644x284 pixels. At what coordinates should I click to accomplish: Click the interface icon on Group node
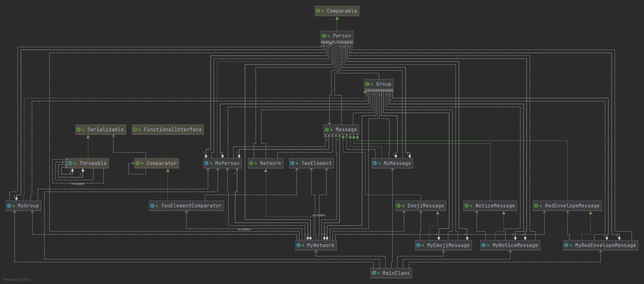(367, 84)
